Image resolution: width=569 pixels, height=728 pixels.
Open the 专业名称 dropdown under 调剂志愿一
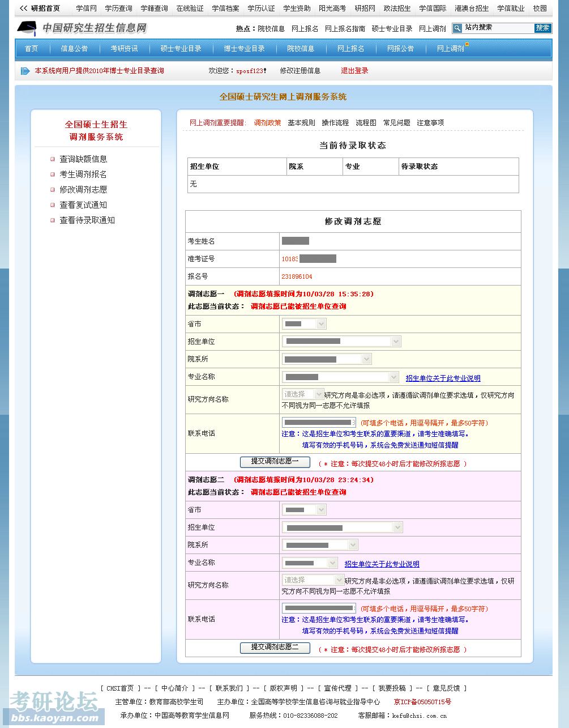[340, 377]
